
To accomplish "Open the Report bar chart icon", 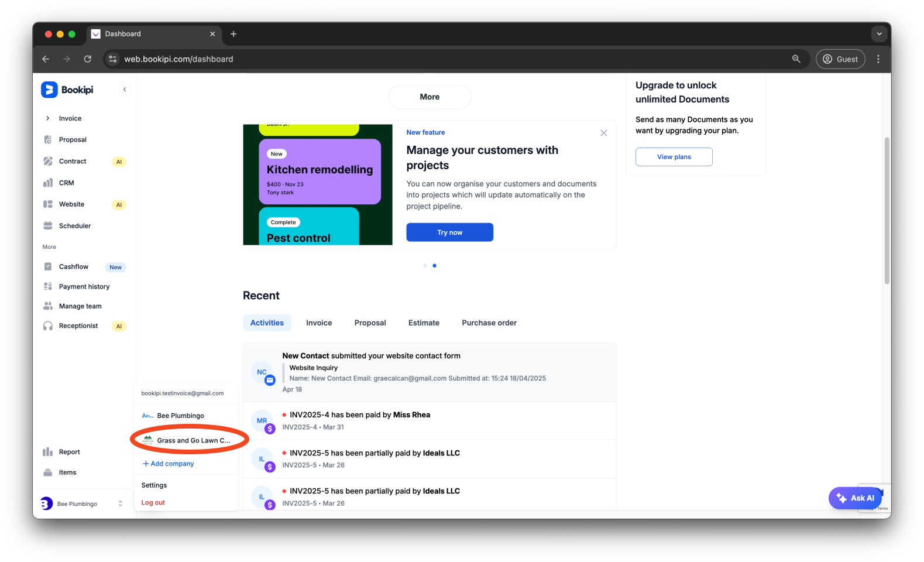I will pos(48,452).
